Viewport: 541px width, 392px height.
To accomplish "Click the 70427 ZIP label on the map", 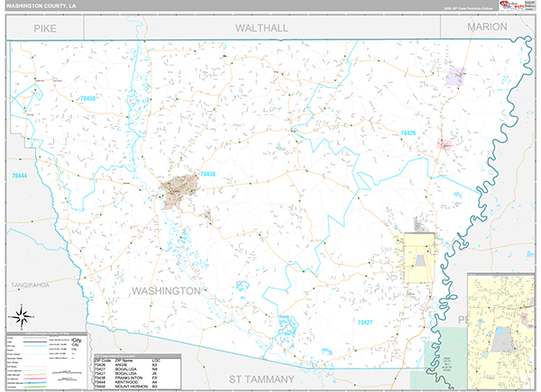I will coord(365,323).
